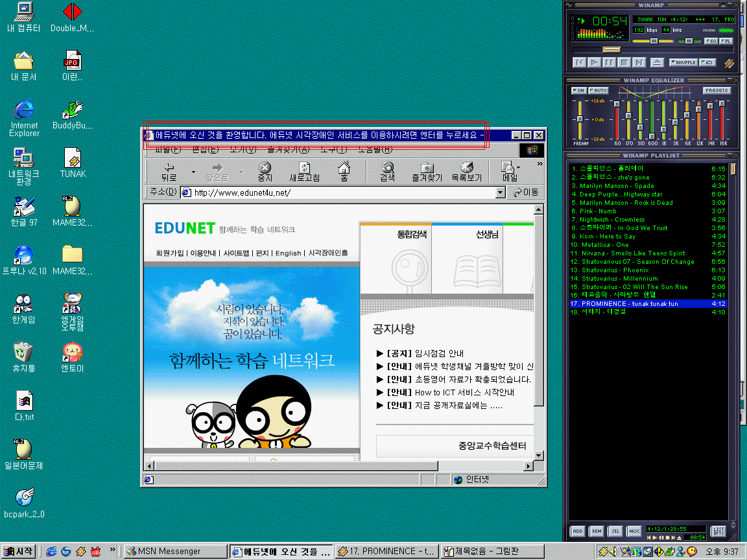The height and width of the screenshot is (560, 747).
Task: Open the 파일(F) menu in IE
Action: click(x=168, y=150)
